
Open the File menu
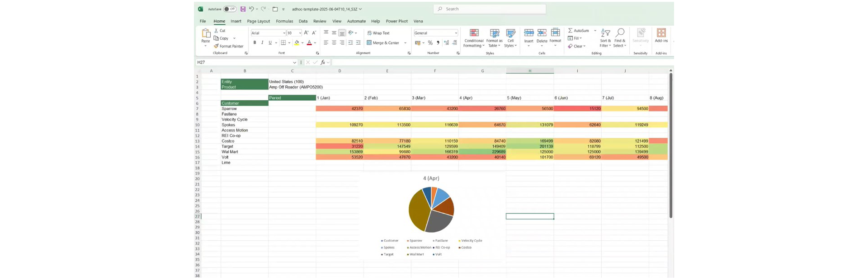[203, 21]
